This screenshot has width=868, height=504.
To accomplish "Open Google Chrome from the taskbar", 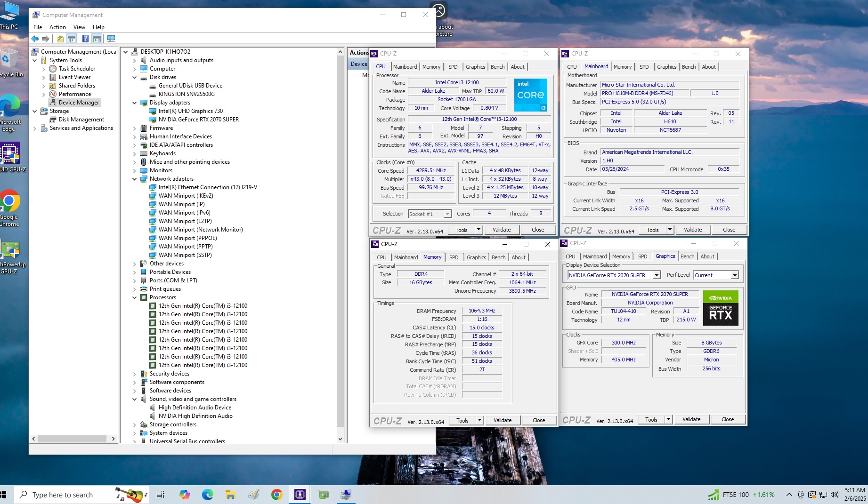I will point(276,495).
